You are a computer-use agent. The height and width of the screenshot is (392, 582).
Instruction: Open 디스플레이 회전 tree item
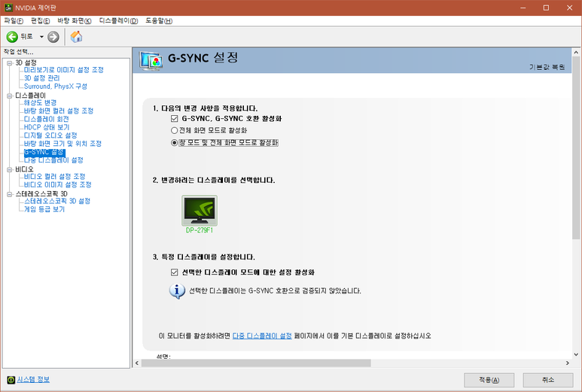tap(47, 119)
